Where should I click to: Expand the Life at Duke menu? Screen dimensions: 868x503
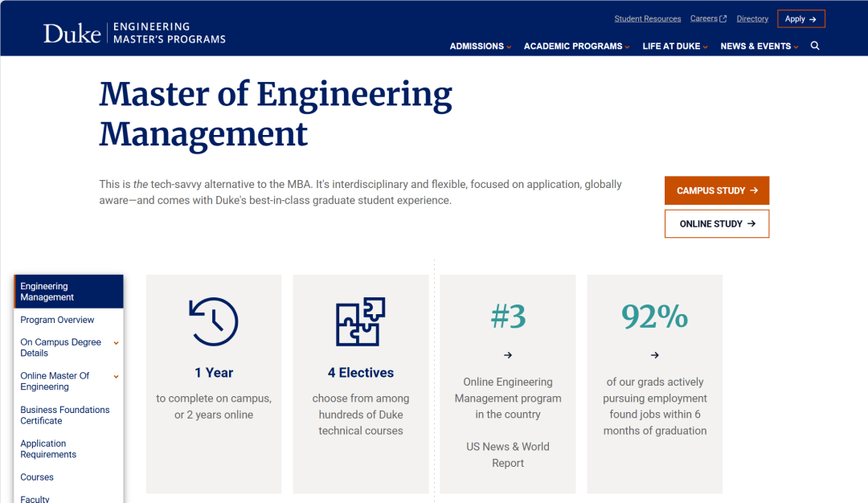point(675,47)
